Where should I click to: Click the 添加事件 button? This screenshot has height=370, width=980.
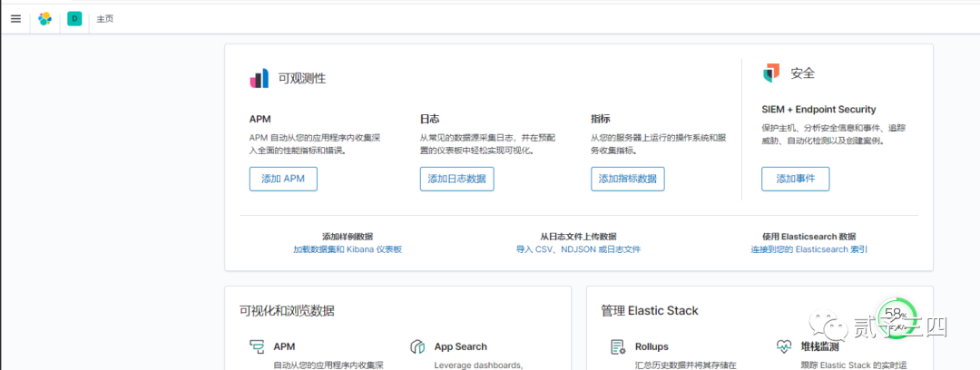(796, 179)
